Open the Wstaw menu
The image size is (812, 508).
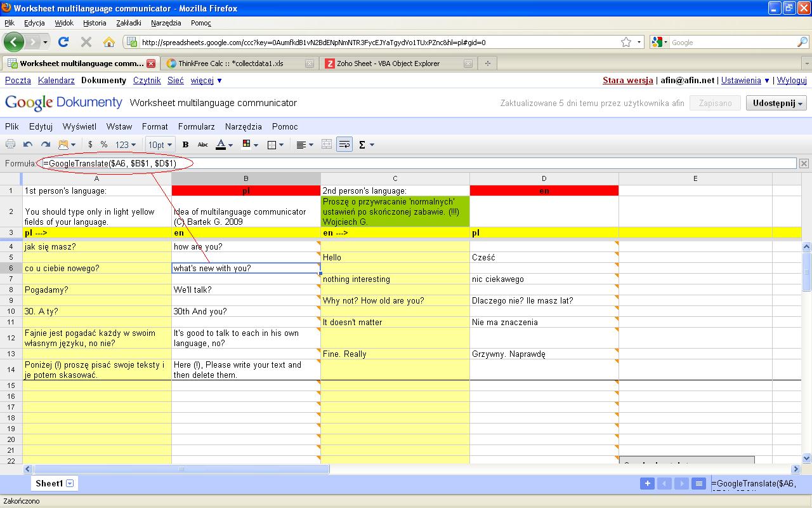pyautogui.click(x=119, y=126)
